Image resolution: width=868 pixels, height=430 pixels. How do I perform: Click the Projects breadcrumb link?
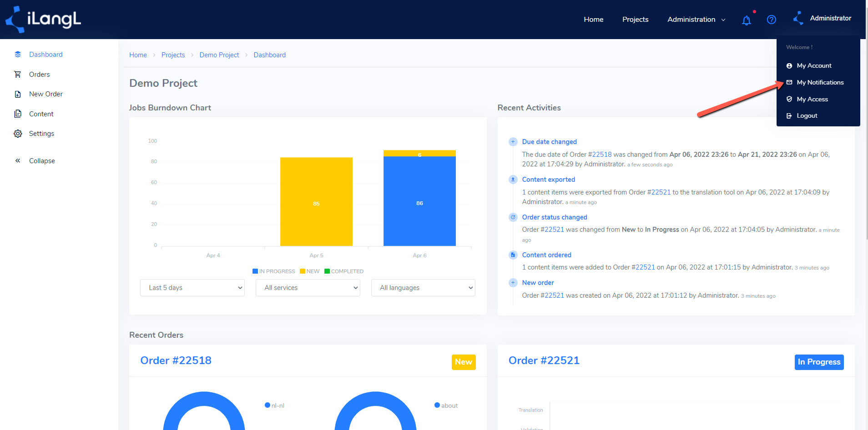click(173, 55)
